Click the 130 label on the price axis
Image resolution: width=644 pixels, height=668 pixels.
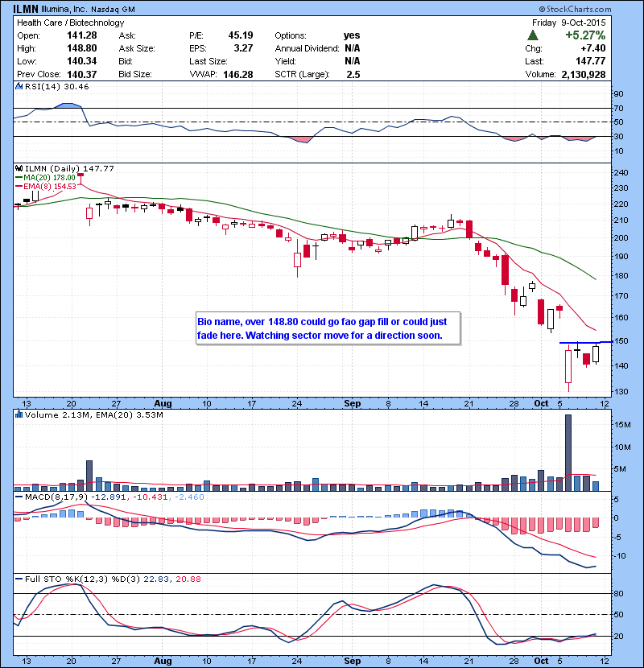pyautogui.click(x=621, y=391)
